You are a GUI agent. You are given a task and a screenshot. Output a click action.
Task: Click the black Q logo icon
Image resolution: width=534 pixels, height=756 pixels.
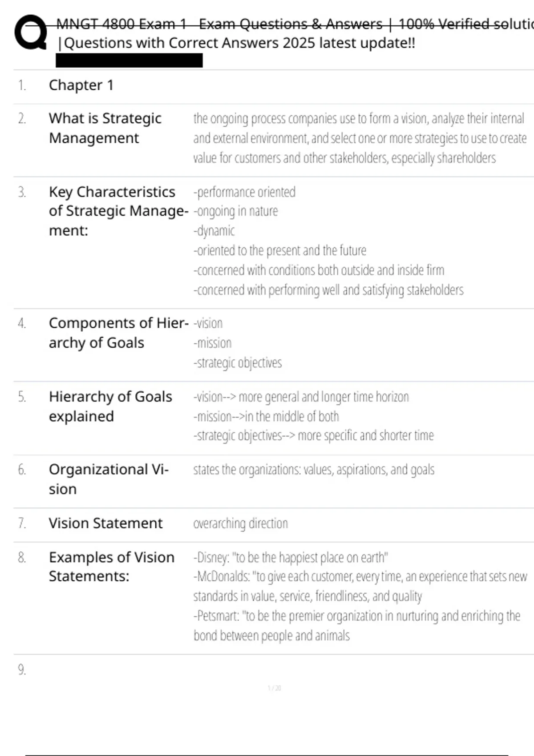point(30,32)
